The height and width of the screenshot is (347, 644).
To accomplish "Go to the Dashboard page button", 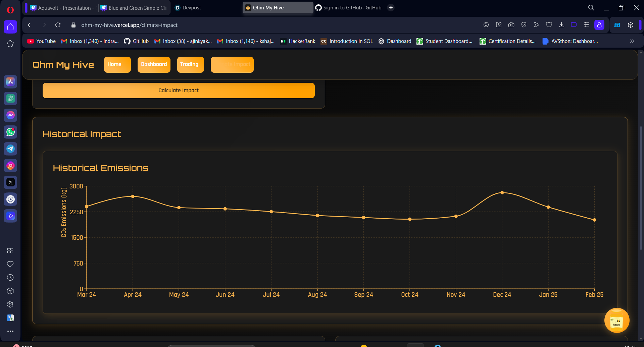I will (154, 64).
